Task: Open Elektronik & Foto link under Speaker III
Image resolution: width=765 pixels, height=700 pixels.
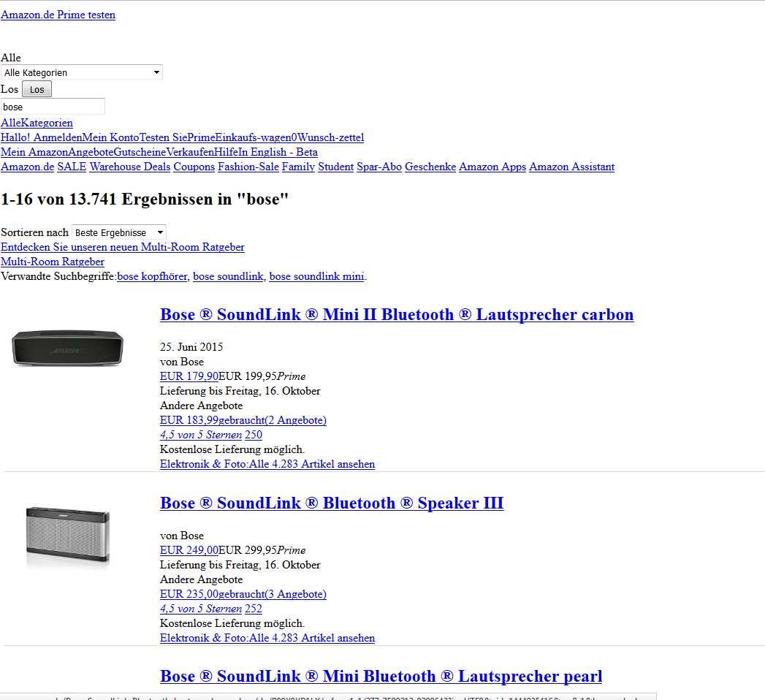Action: pyautogui.click(x=267, y=638)
